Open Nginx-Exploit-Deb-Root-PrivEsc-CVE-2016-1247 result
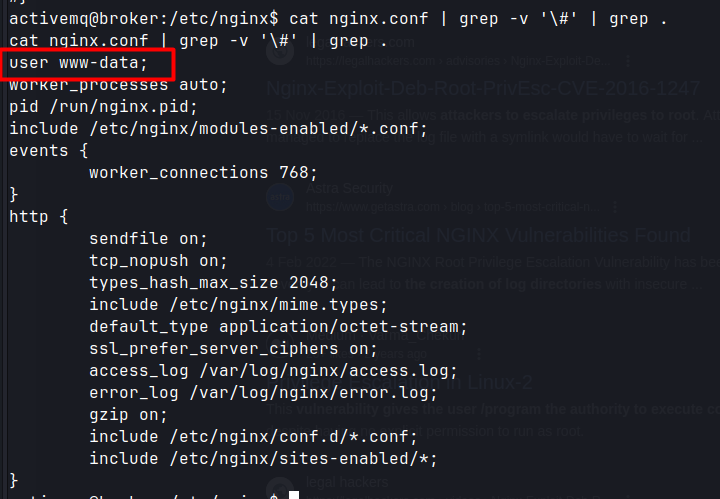The width and height of the screenshot is (720, 499). (483, 88)
